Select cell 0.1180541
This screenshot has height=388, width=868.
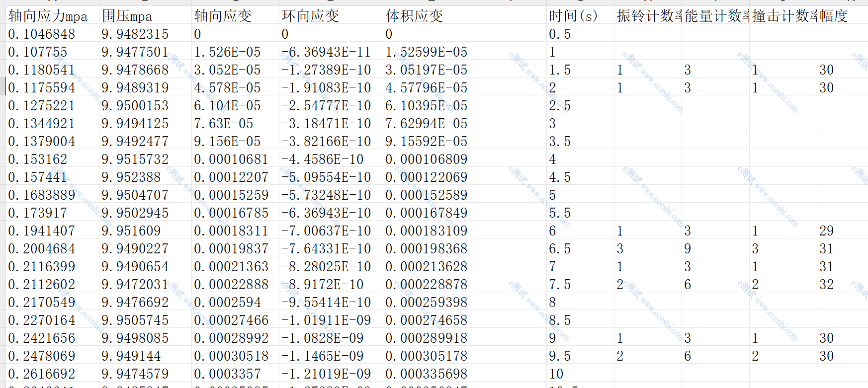point(53,69)
